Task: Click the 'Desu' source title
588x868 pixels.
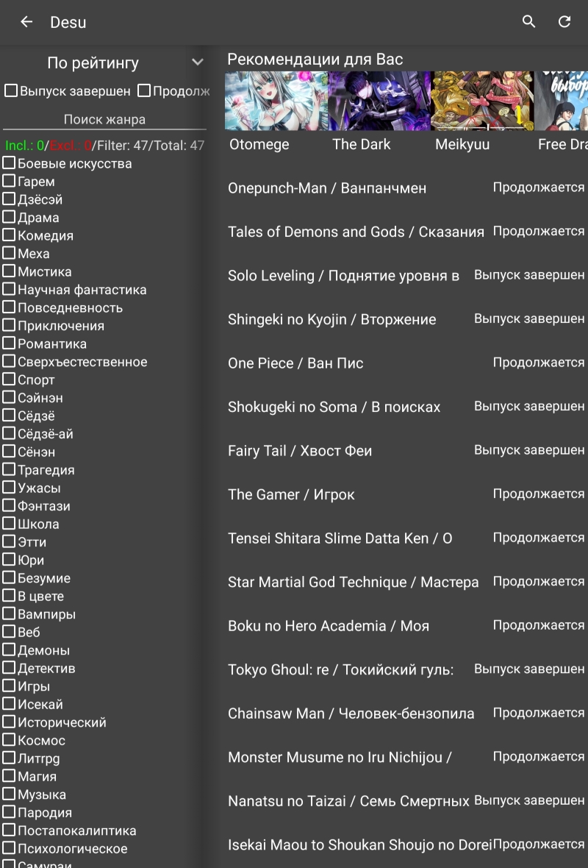Action: pos(68,22)
